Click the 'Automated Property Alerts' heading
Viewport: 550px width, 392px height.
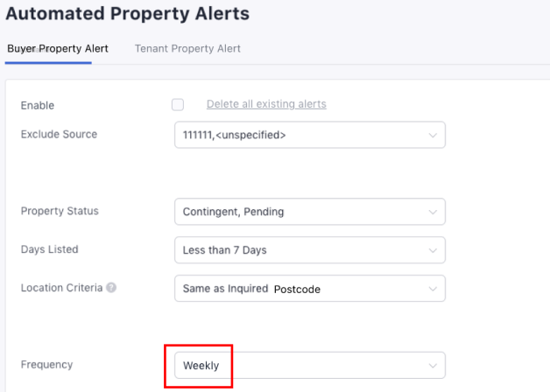128,14
